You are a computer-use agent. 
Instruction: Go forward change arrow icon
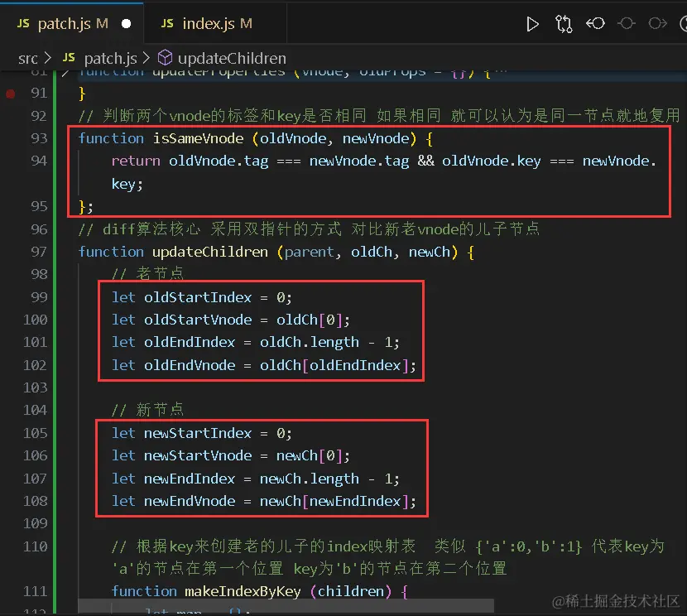pyautogui.click(x=658, y=23)
